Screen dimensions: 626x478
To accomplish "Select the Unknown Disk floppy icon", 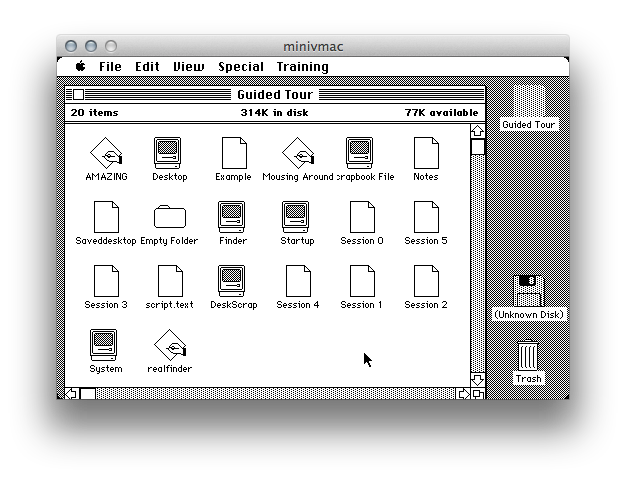I will pyautogui.click(x=529, y=291).
